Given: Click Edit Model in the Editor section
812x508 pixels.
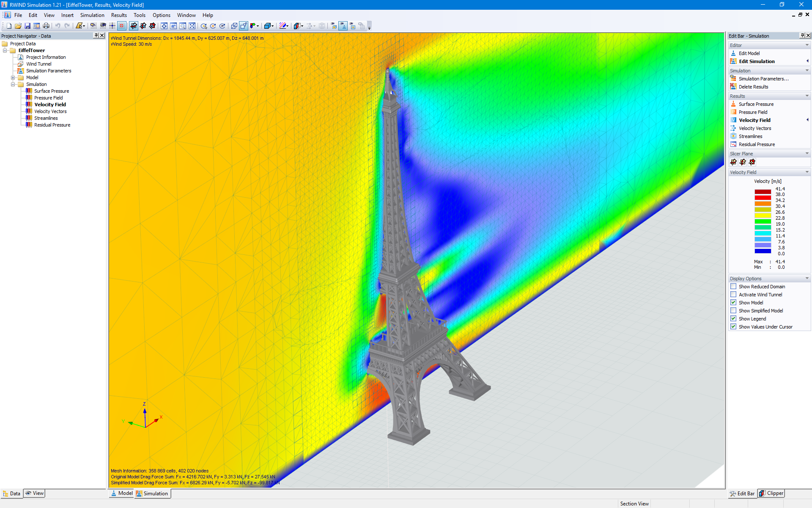Looking at the screenshot, I should click(x=749, y=53).
